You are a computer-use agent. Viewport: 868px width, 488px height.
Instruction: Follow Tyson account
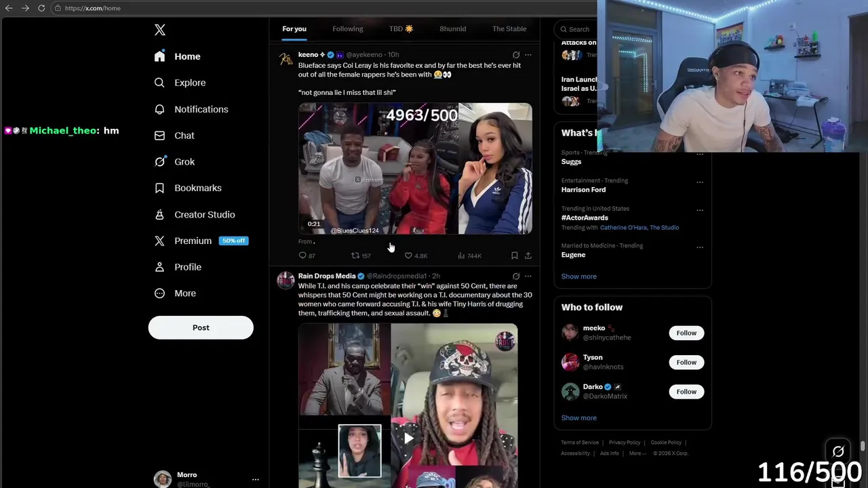[x=686, y=362]
